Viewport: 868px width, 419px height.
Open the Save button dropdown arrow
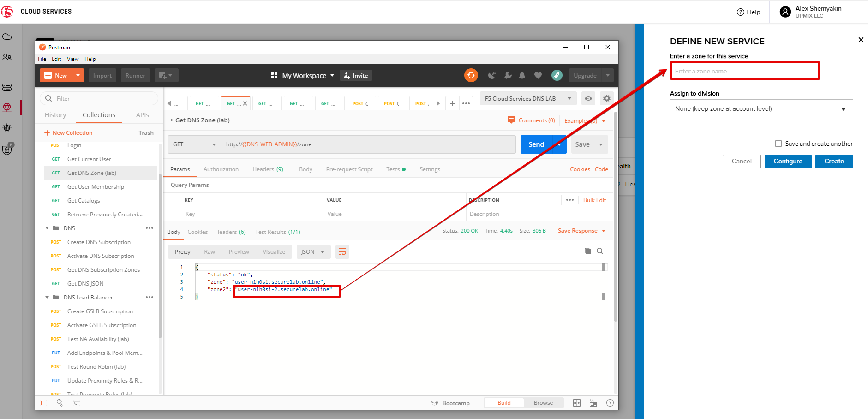click(601, 144)
